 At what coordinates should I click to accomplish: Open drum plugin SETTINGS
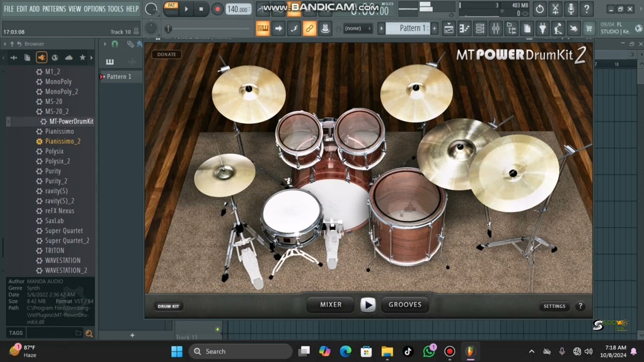pos(554,306)
